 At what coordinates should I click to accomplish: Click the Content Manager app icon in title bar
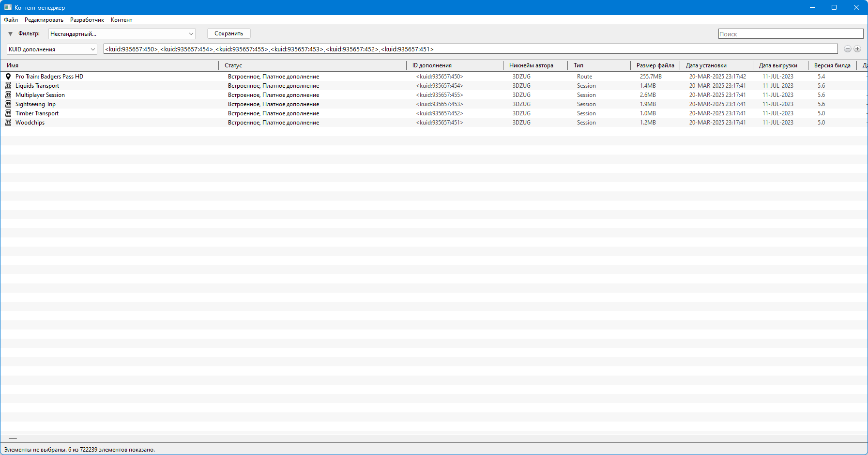(x=8, y=7)
